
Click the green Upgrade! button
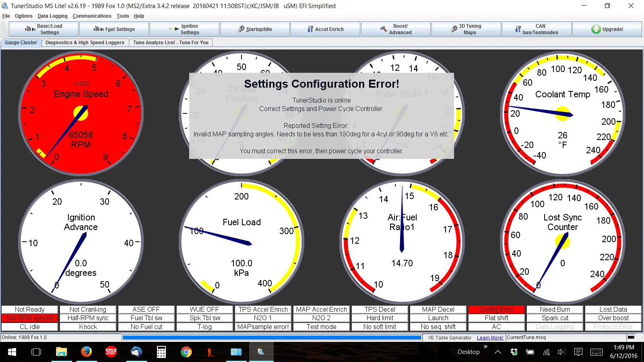click(607, 29)
